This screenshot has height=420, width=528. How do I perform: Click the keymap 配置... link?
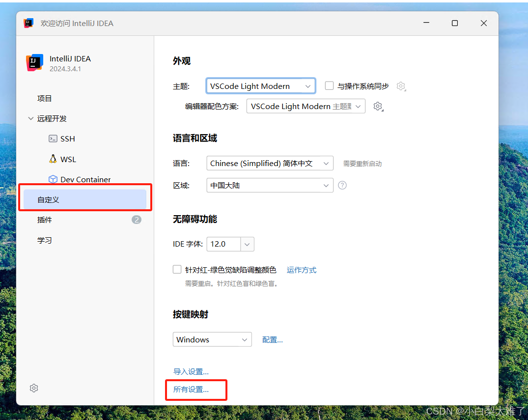coord(273,340)
